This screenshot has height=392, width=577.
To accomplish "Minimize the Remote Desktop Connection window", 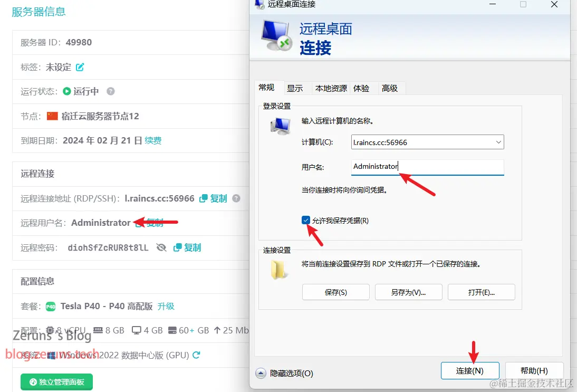I will click(x=493, y=4).
